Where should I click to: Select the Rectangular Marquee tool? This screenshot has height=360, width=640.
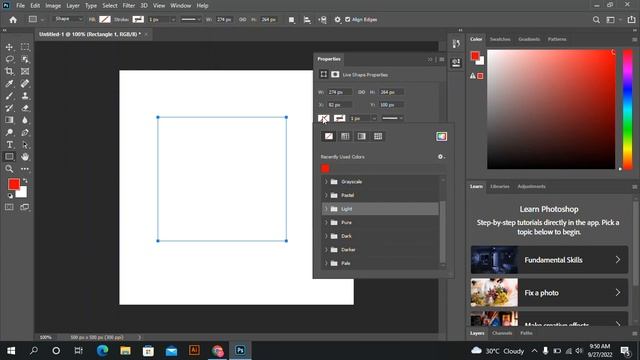click(25, 47)
